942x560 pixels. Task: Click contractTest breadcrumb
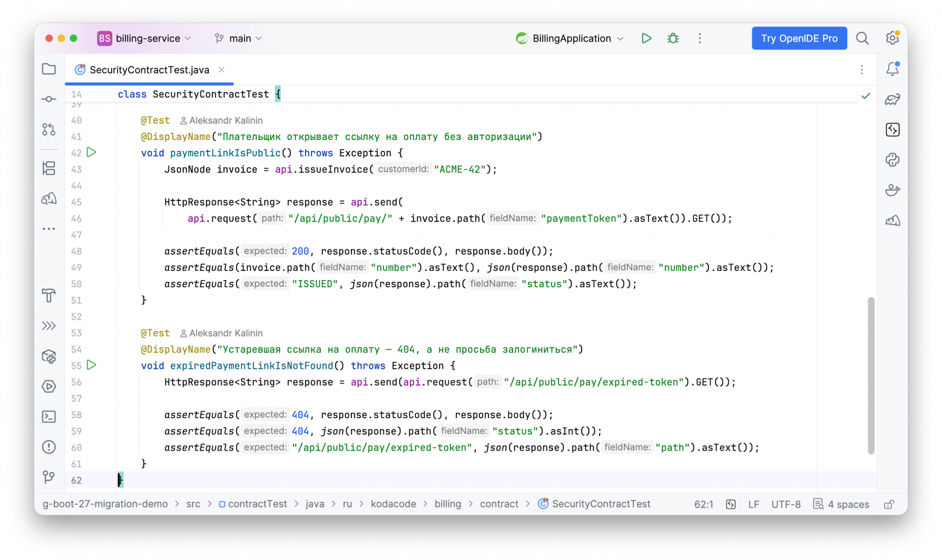pyautogui.click(x=253, y=504)
